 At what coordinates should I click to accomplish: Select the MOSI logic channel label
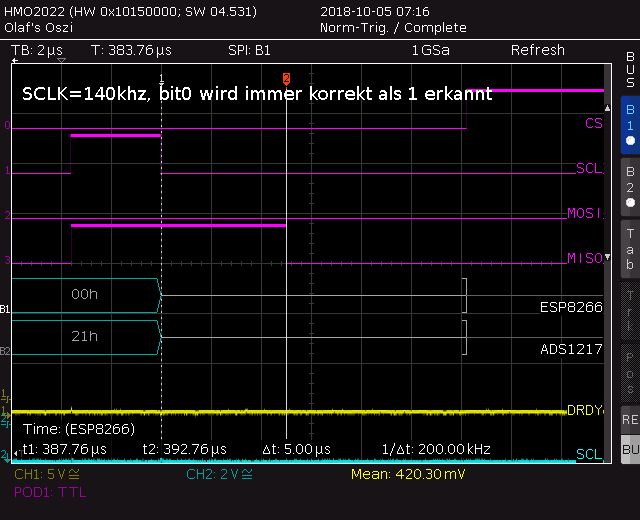(x=585, y=213)
